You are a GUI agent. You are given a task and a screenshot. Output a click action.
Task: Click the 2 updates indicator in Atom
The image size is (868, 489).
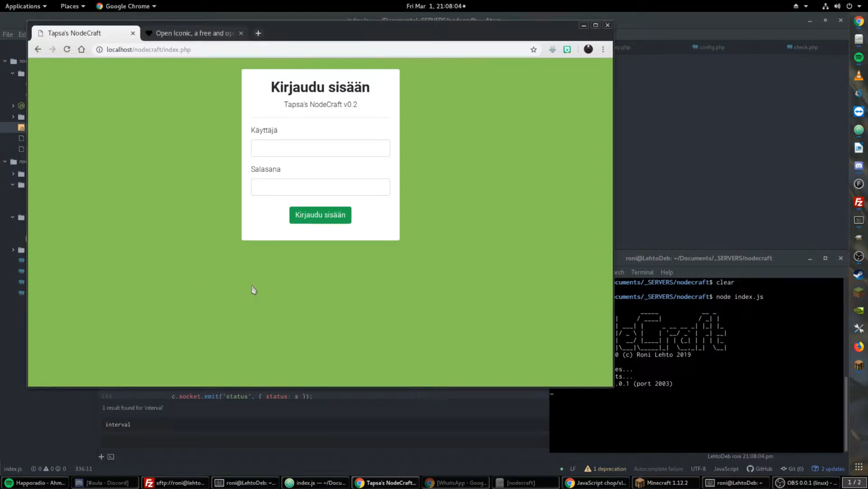(828, 469)
